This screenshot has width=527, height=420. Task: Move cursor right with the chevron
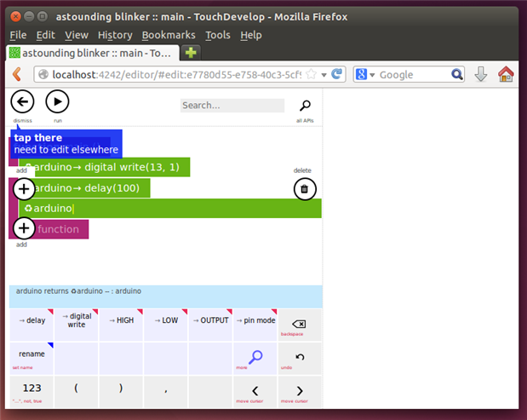click(x=300, y=391)
